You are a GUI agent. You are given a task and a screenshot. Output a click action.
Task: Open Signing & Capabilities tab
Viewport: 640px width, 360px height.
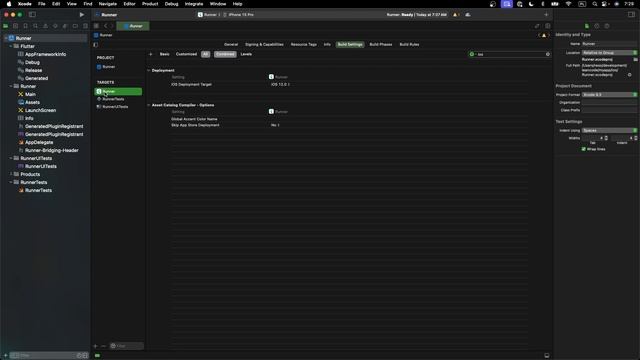point(264,44)
